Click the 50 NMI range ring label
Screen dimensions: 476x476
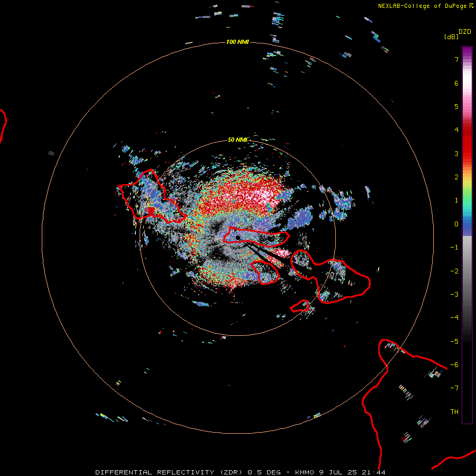click(x=237, y=140)
